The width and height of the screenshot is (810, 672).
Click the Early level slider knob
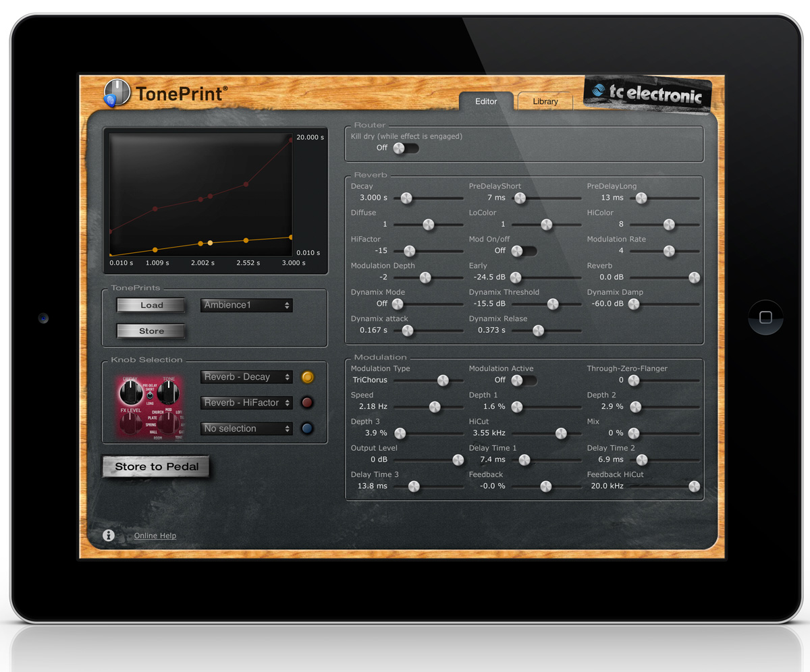(x=516, y=277)
